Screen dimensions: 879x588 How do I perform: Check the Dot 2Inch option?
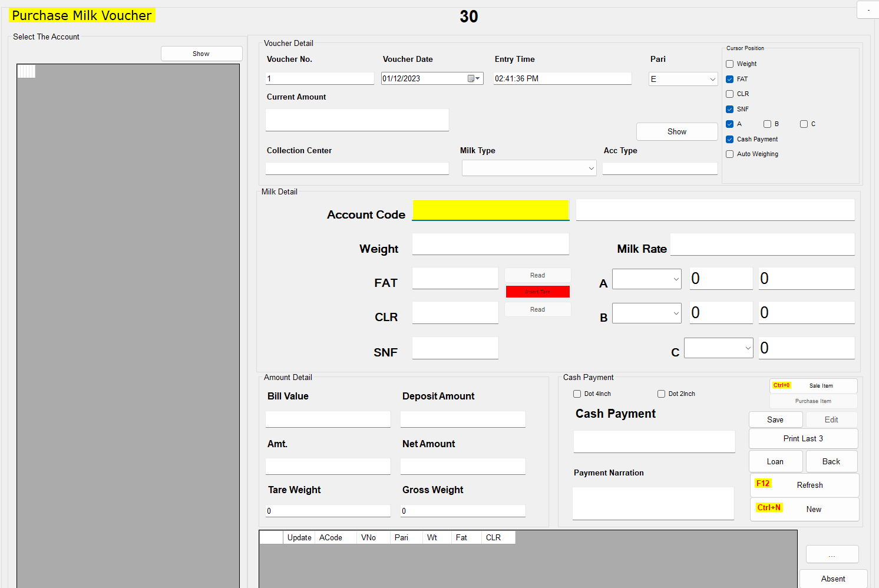[661, 394]
